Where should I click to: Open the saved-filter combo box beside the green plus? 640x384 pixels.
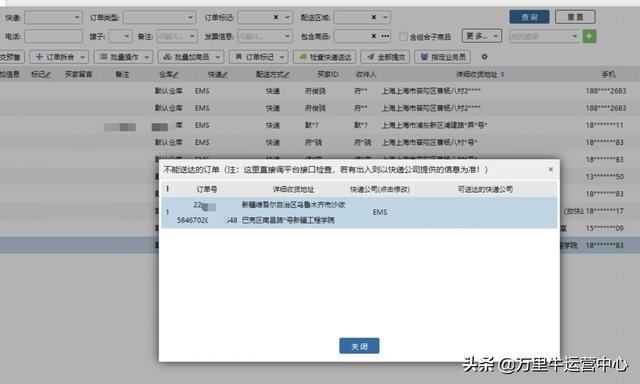(544, 36)
